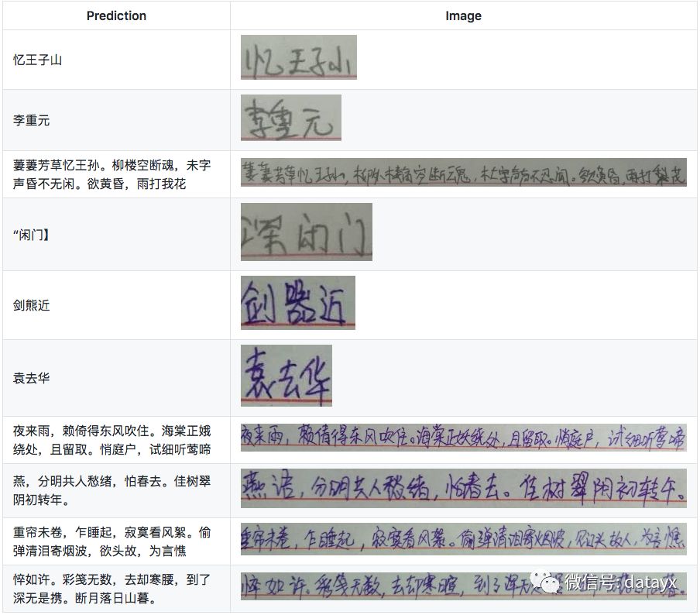700x615 pixels.
Task: Open handwriting image for 剑熊近 row
Action: point(298,302)
